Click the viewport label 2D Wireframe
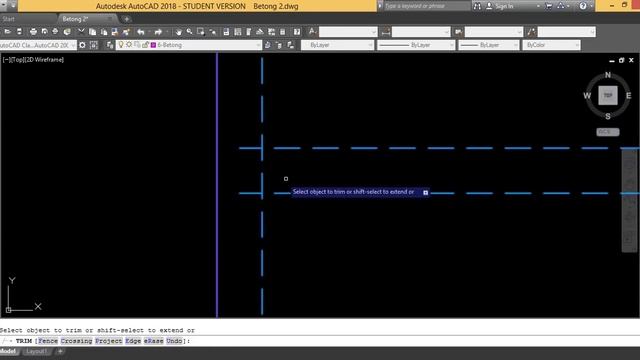The height and width of the screenshot is (360, 640). pos(45,60)
